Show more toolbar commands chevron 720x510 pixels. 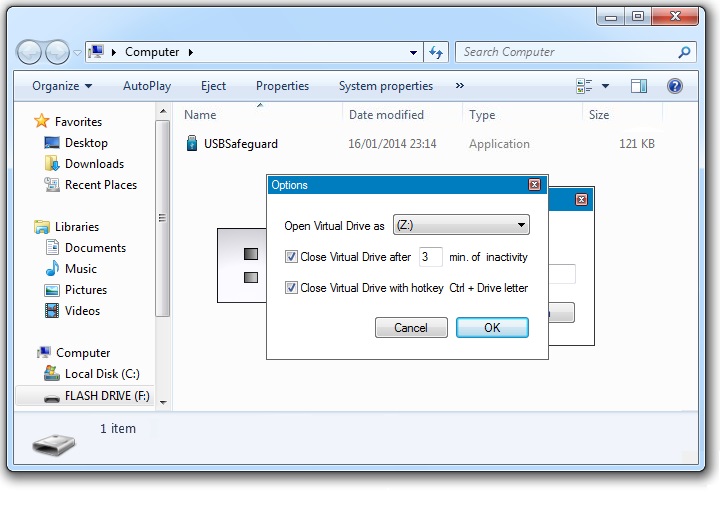click(x=460, y=85)
